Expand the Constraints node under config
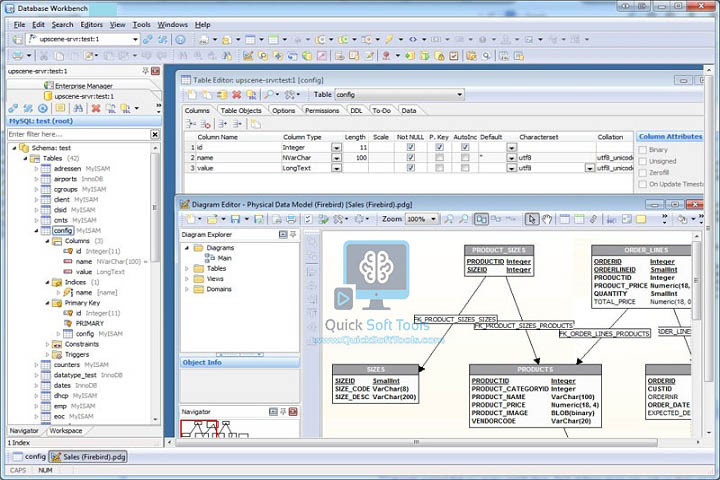Screen dimensions: 720x480 [47, 344]
